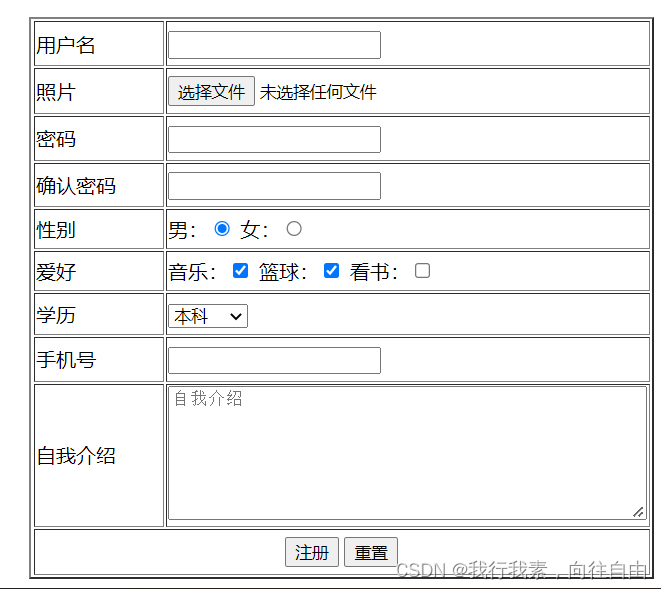
Task: Click inside the 自我介绍 textarea
Action: 407,453
